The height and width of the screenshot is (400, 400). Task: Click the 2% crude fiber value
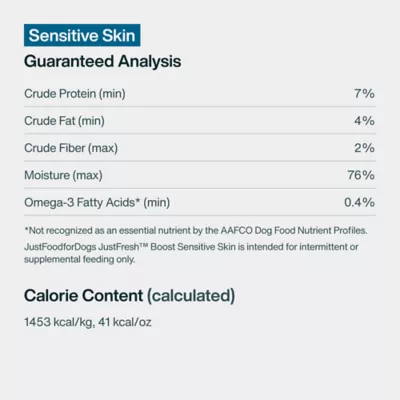point(364,148)
